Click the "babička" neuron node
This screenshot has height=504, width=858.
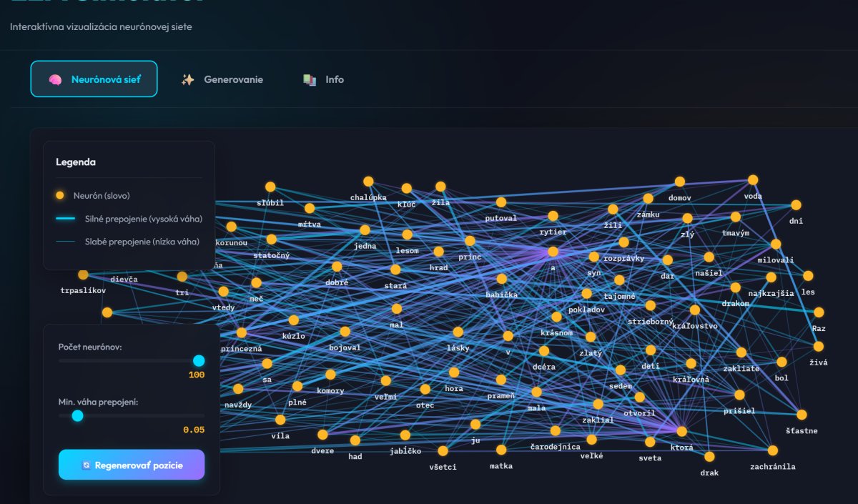pyautogui.click(x=501, y=279)
